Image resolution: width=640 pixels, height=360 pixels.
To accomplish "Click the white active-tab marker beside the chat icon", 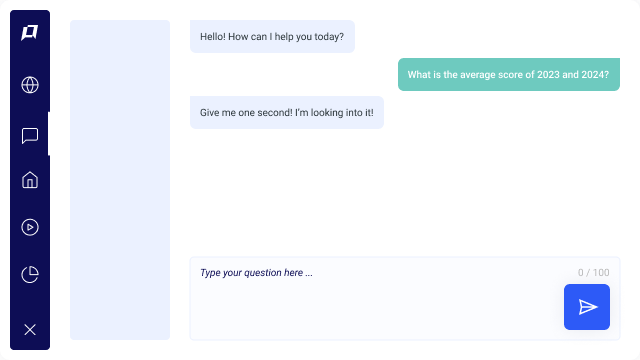I will pos(49,133).
